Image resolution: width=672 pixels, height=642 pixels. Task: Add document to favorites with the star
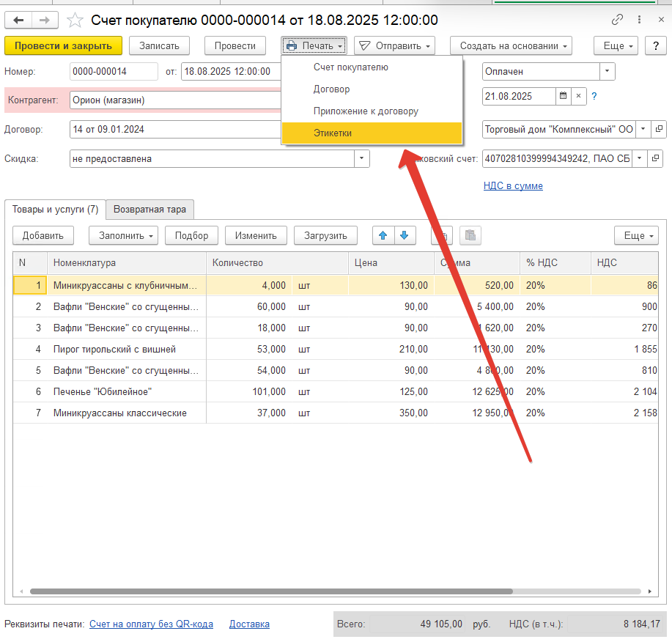click(x=75, y=20)
